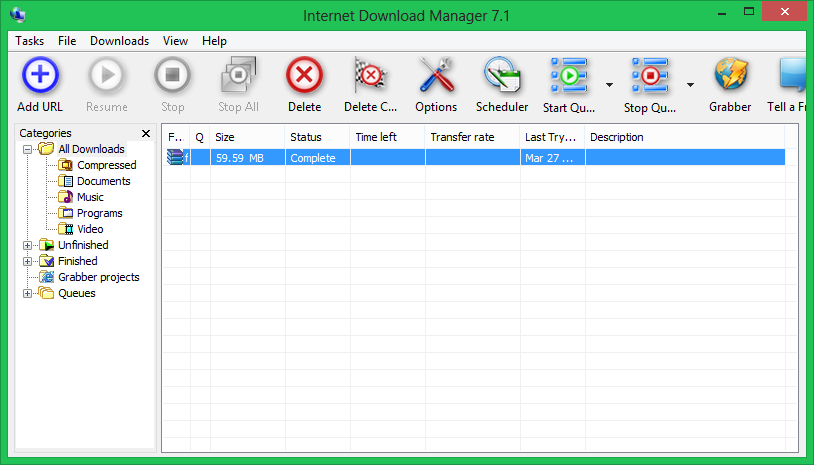Click the 59.59 MB size cell
814x465 pixels.
tap(248, 158)
